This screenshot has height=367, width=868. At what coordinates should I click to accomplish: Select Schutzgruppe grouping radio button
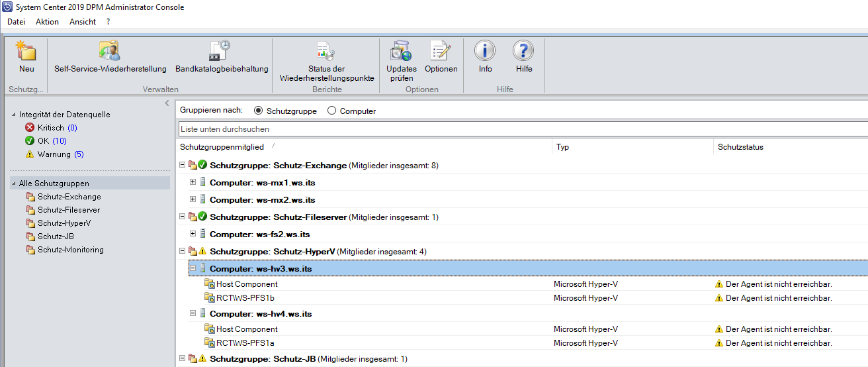[x=258, y=111]
